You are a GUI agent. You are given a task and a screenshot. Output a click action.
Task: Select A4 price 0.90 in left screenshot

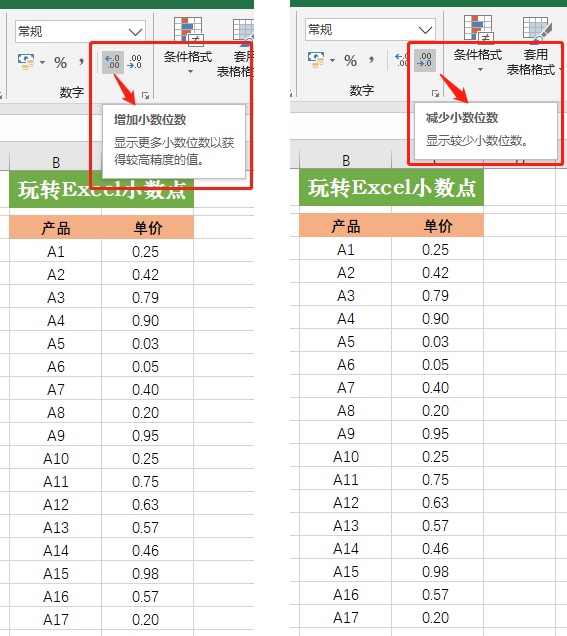coord(146,320)
